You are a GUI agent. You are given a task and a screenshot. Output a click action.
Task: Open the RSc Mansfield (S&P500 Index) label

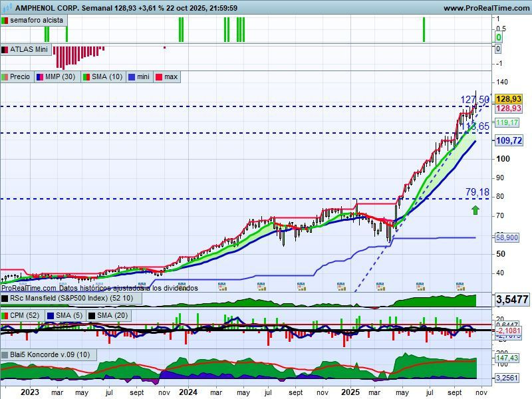[71, 298]
